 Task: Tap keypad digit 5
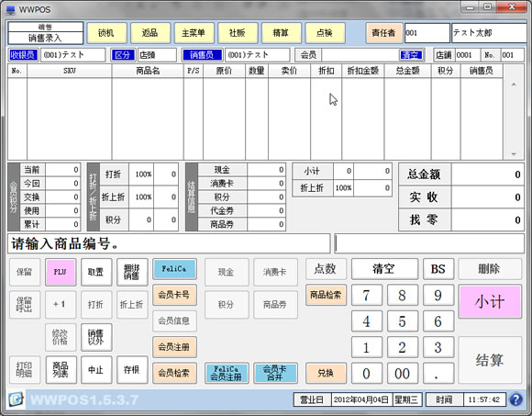tap(403, 320)
